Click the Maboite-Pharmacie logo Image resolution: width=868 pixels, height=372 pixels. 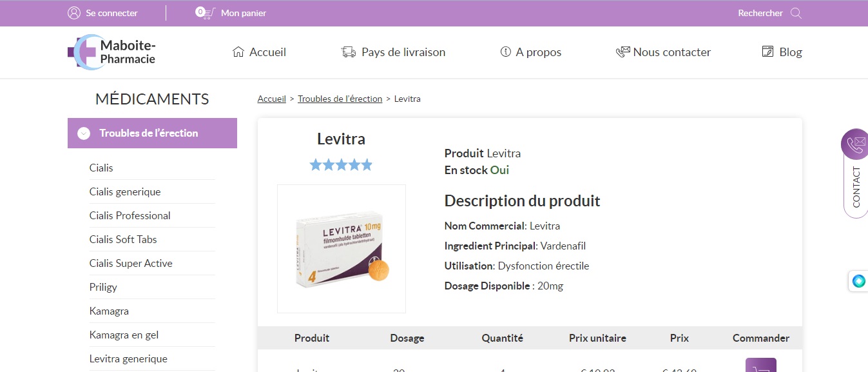coord(112,52)
